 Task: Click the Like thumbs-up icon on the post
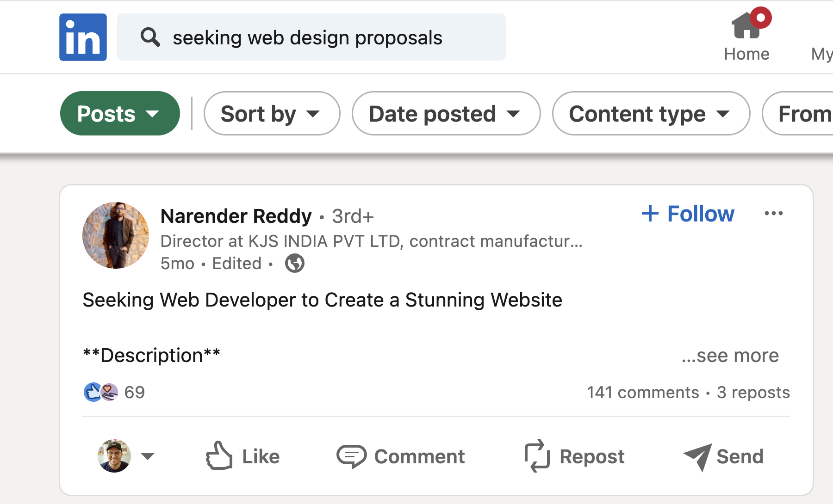pos(219,455)
